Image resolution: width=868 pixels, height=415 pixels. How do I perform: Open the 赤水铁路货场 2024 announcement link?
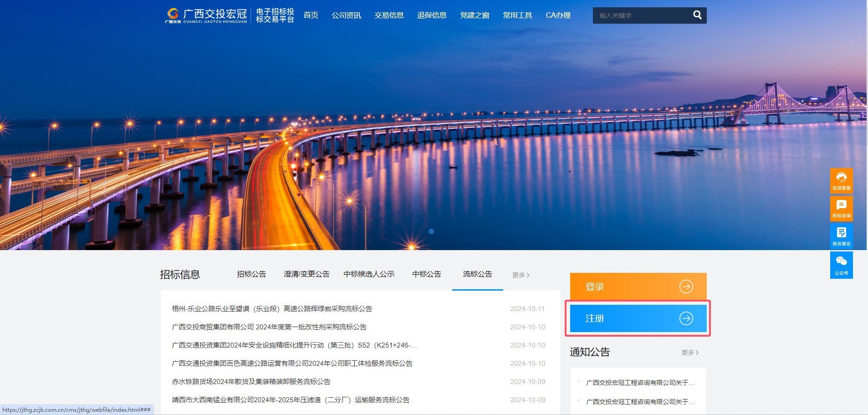click(x=251, y=381)
